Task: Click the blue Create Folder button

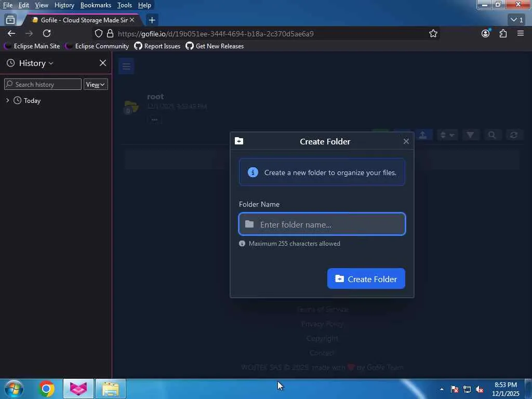Action: tap(366, 279)
